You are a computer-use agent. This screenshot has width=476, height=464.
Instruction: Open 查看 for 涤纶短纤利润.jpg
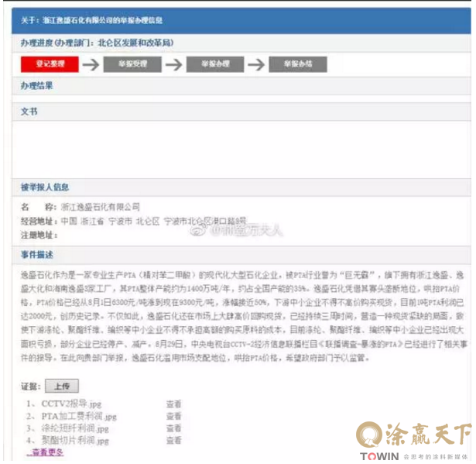173,428
